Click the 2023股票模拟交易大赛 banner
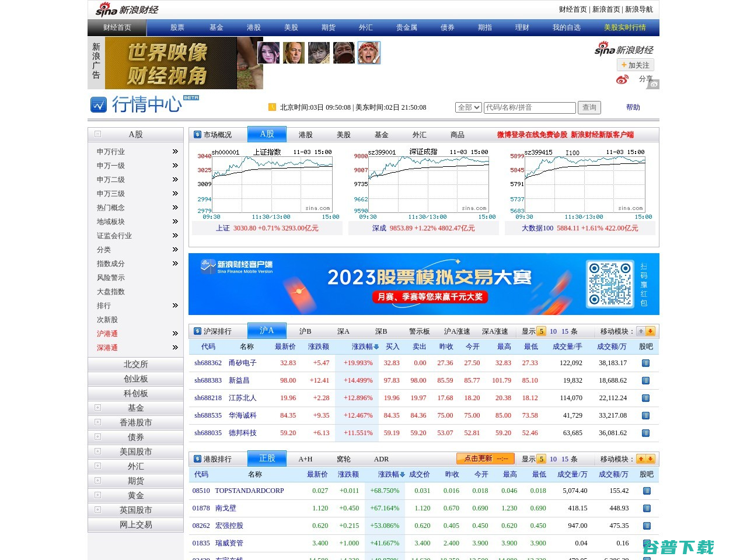The width and height of the screenshot is (747, 560). [424, 284]
